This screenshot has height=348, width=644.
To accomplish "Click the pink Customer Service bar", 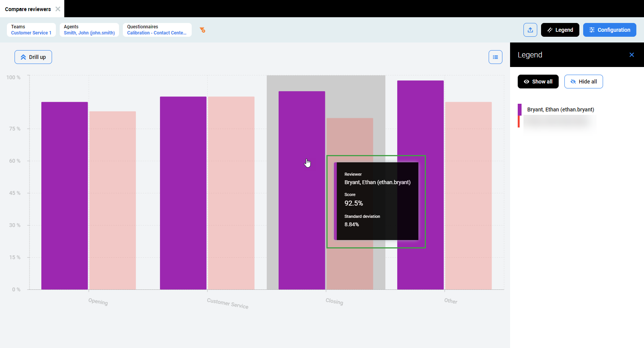I will [x=231, y=193].
